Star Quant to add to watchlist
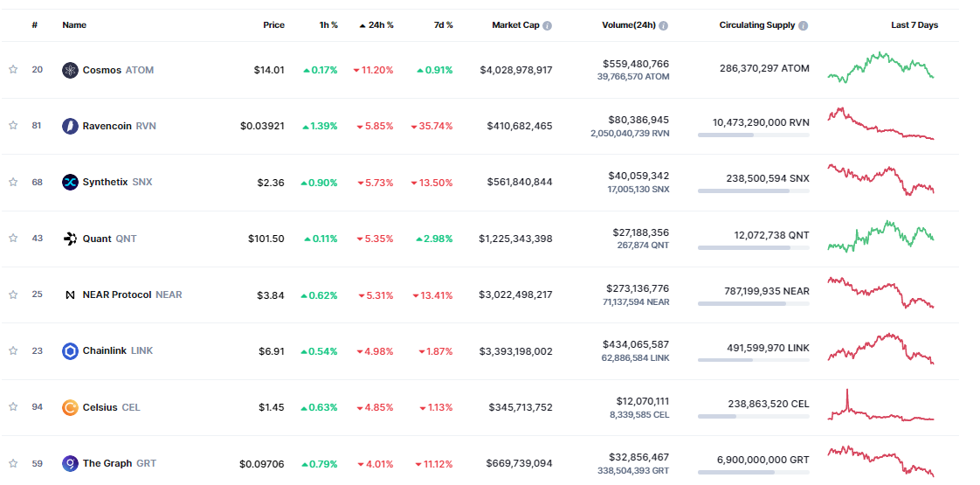 [x=13, y=238]
